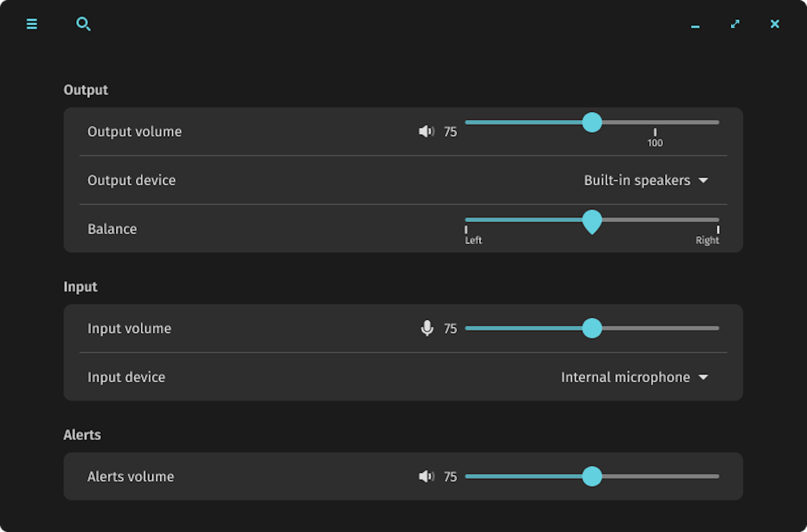Click the Internal microphone dropdown arrow
Screen dimensions: 807x532
tap(703, 377)
